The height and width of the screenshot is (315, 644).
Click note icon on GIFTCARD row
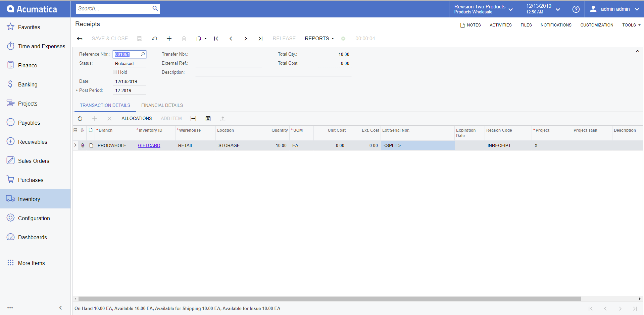point(91,145)
